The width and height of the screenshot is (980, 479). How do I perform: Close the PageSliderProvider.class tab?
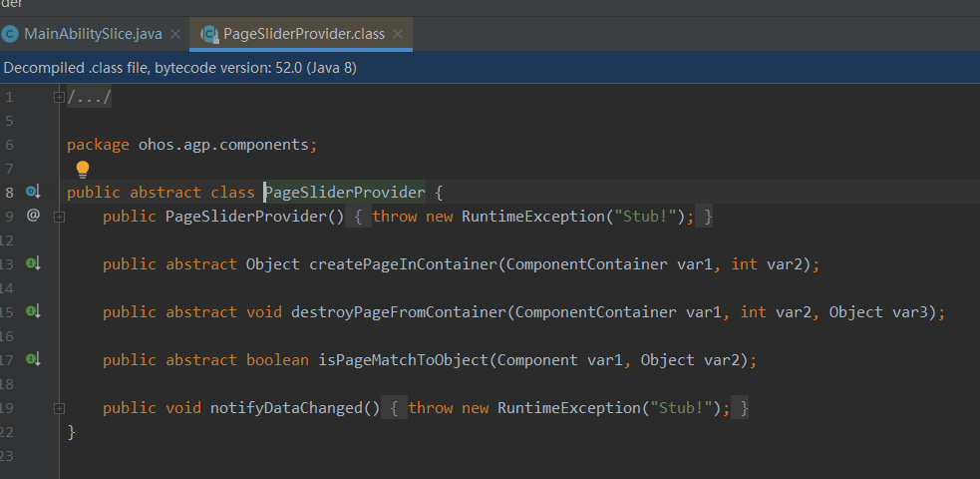[x=398, y=34]
